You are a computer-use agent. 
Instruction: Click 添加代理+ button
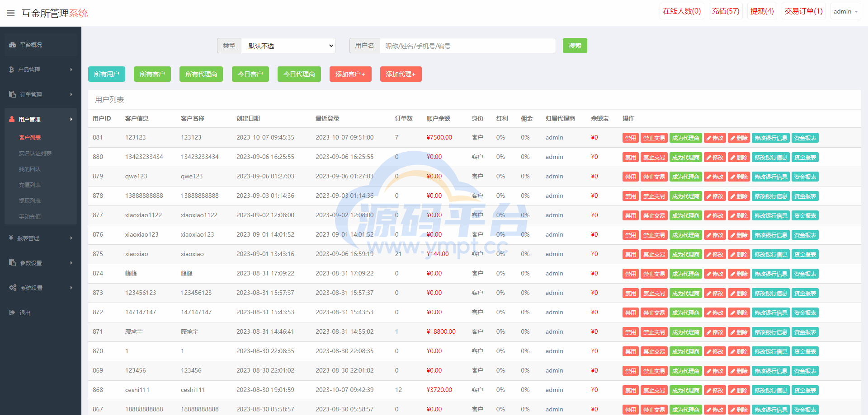(x=401, y=74)
